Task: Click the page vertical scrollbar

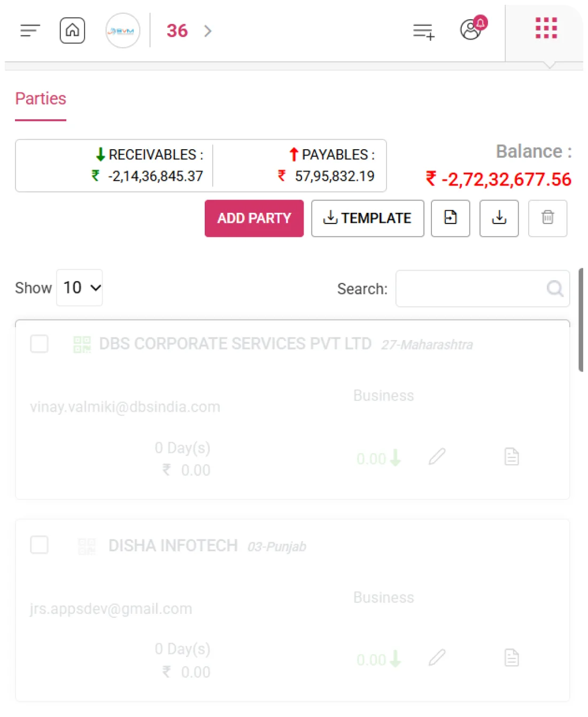Action: click(x=581, y=320)
